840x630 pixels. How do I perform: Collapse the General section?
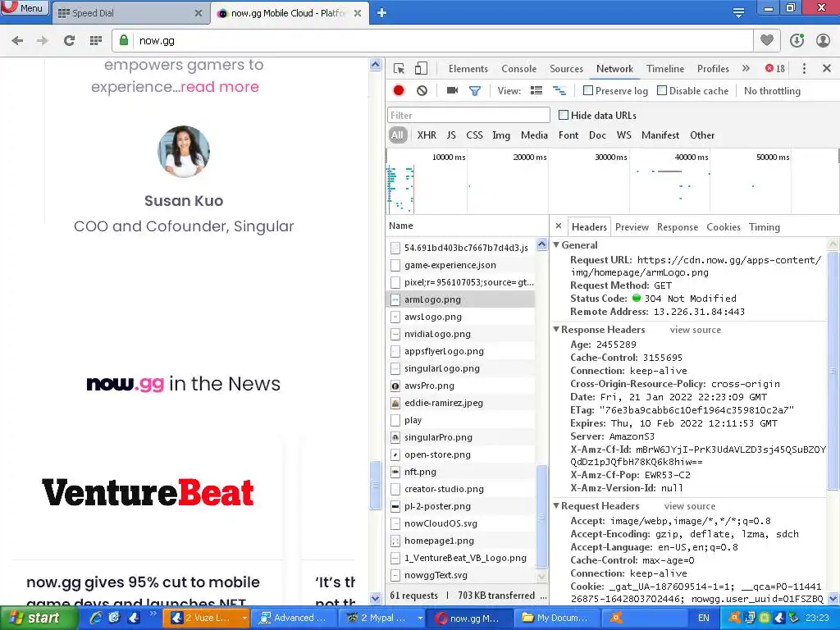click(556, 244)
